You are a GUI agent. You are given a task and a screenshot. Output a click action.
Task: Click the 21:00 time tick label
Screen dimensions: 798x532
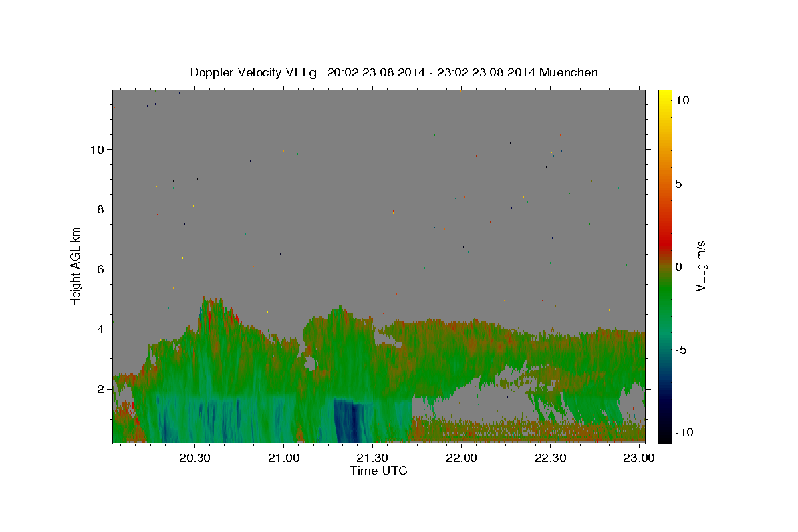tap(283, 458)
